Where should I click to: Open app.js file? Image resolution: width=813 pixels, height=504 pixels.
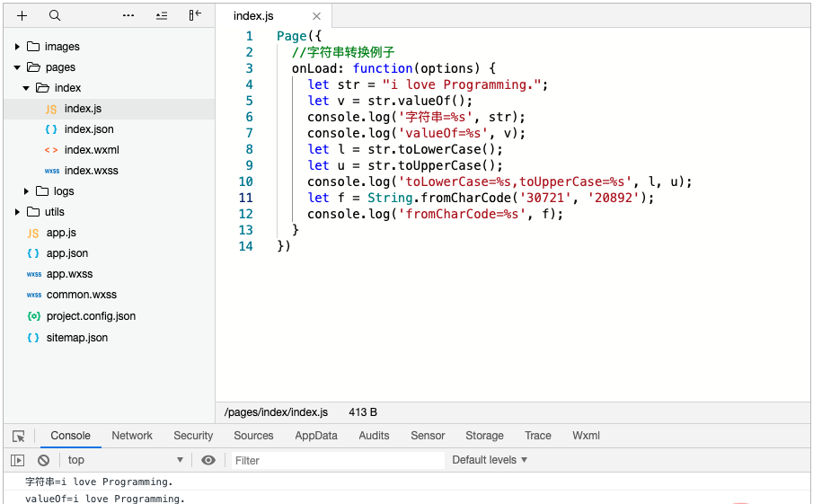(61, 233)
